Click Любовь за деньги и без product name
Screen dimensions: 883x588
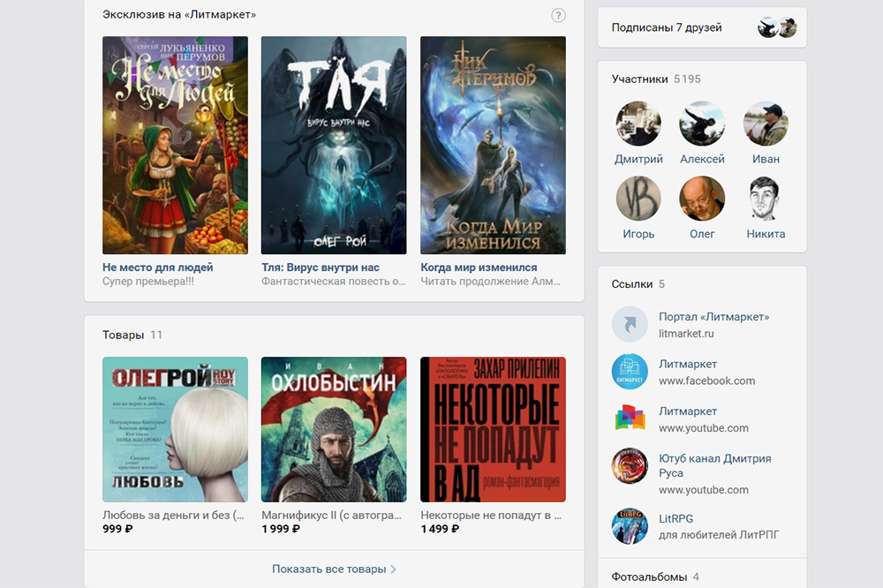[x=173, y=515]
